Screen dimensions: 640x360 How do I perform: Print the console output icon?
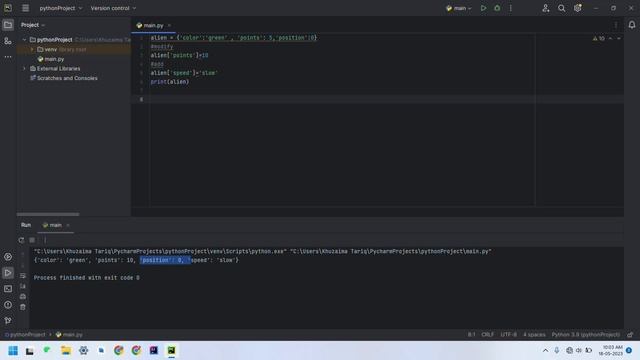pyautogui.click(x=23, y=296)
